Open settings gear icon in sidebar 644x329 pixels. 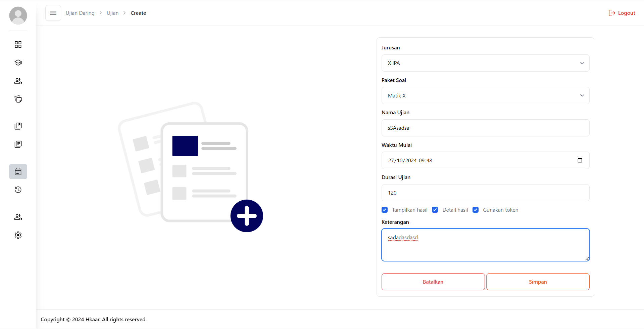18,235
